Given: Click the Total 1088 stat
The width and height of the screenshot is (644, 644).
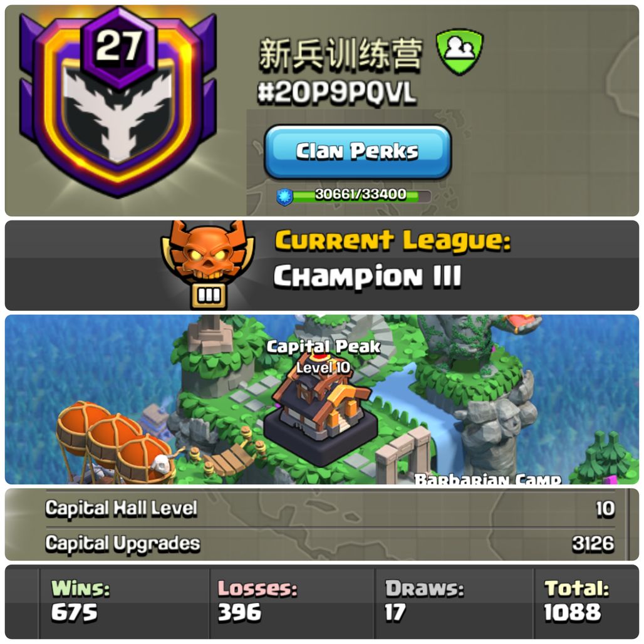Looking at the screenshot, I should tap(576, 601).
